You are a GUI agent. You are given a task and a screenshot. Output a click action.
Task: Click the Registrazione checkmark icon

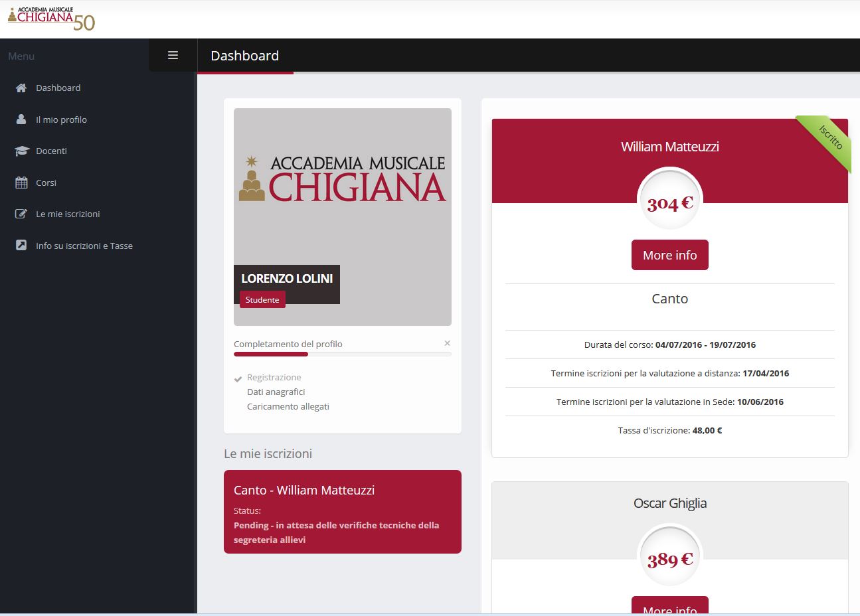pos(238,378)
